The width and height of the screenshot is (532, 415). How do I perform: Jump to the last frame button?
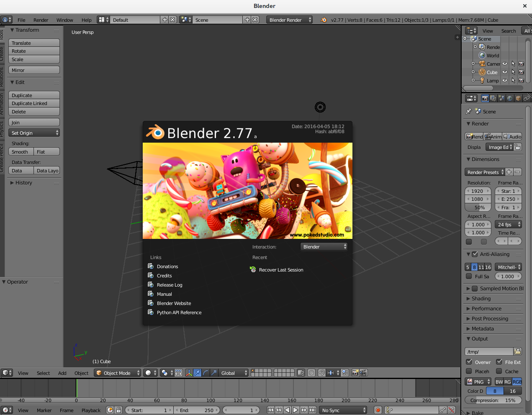(312, 410)
